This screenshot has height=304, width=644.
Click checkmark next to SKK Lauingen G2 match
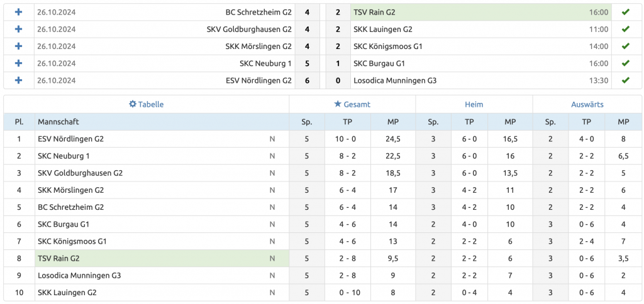pyautogui.click(x=625, y=29)
